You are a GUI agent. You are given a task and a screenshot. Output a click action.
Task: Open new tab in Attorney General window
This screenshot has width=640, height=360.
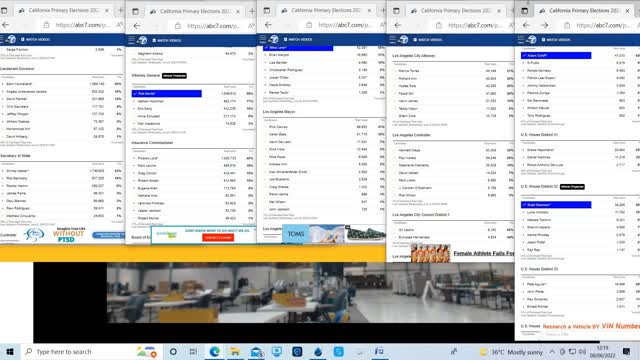(252, 11)
